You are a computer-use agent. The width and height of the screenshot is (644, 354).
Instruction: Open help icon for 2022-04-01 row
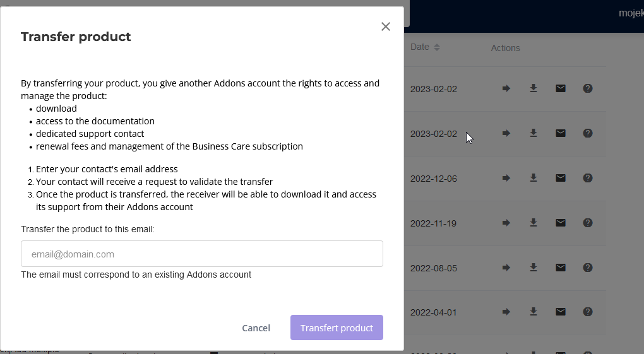click(588, 312)
